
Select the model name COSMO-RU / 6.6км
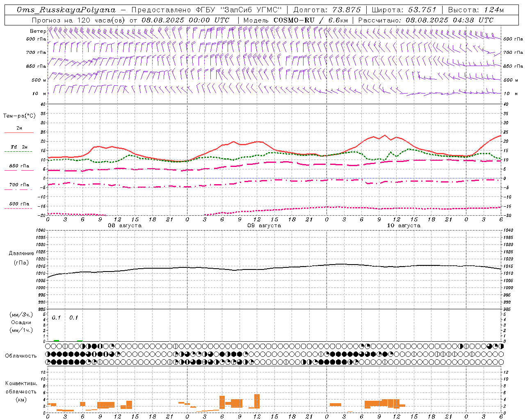click(311, 20)
